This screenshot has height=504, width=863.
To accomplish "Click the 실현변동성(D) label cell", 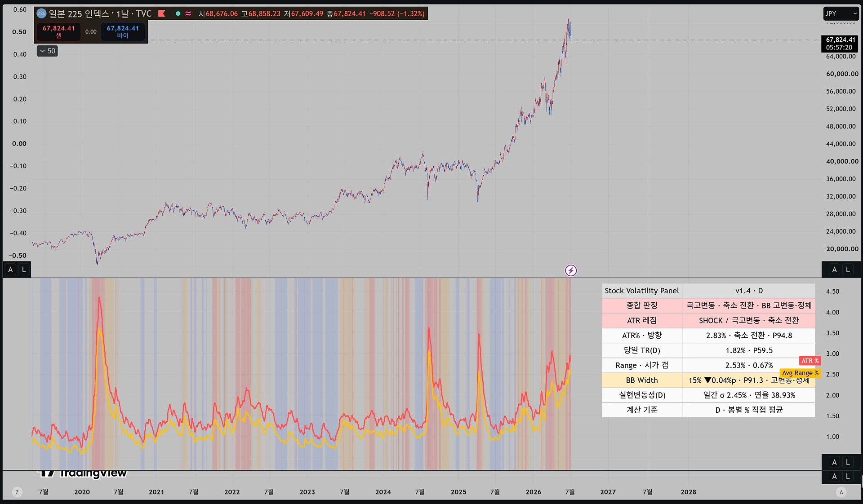I will (642, 395).
